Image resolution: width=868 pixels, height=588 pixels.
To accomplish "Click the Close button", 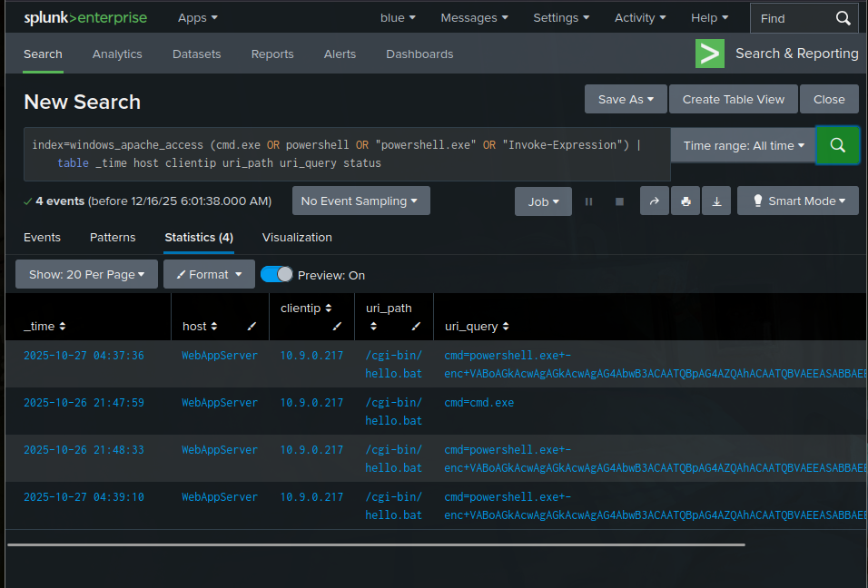I will [x=829, y=99].
